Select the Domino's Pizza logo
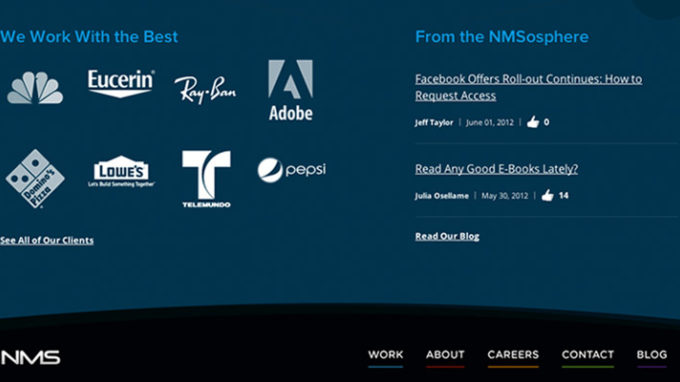680x382 pixels. tap(35, 179)
